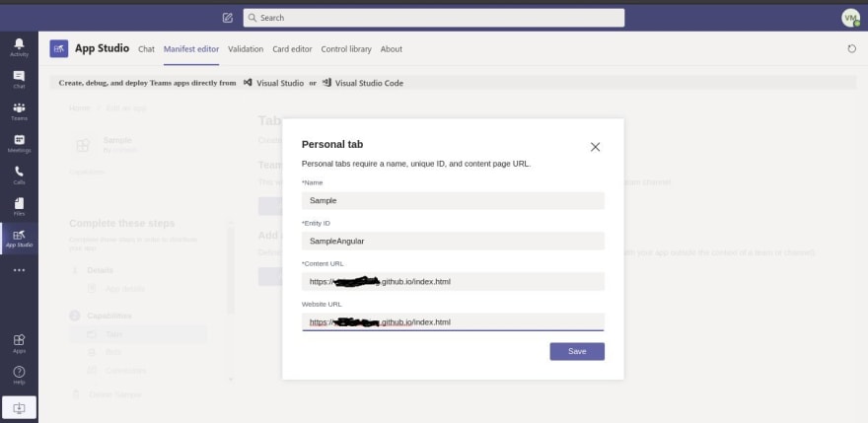Image resolution: width=868 pixels, height=423 pixels.
Task: Click the Name input field
Action: pyautogui.click(x=453, y=200)
